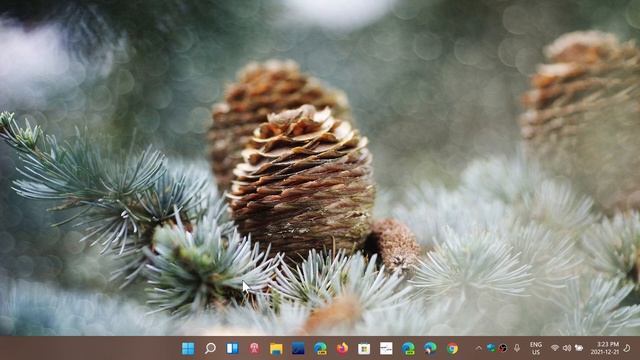Launch Google Chrome
The height and width of the screenshot is (360, 640).
tap(452, 348)
